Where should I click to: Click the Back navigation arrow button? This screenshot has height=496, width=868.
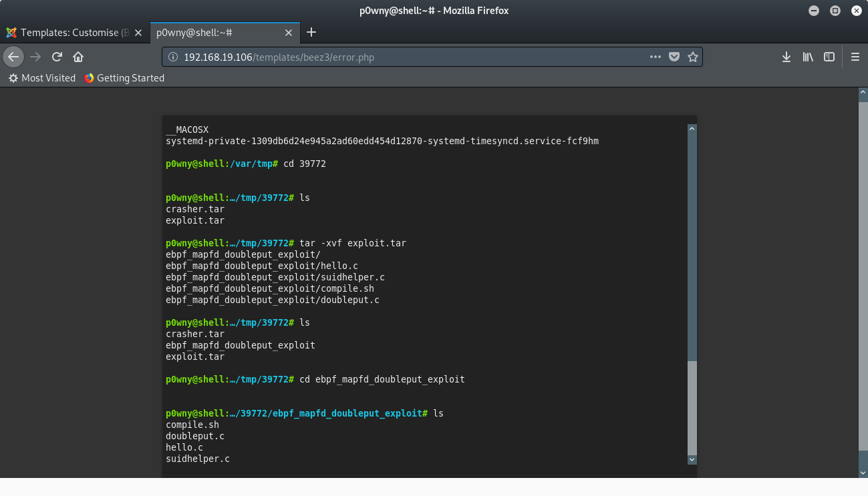pos(13,57)
